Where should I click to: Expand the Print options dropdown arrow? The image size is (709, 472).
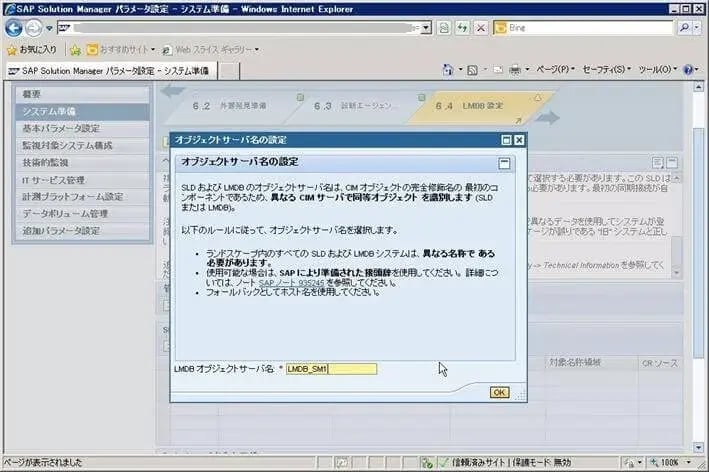point(527,70)
